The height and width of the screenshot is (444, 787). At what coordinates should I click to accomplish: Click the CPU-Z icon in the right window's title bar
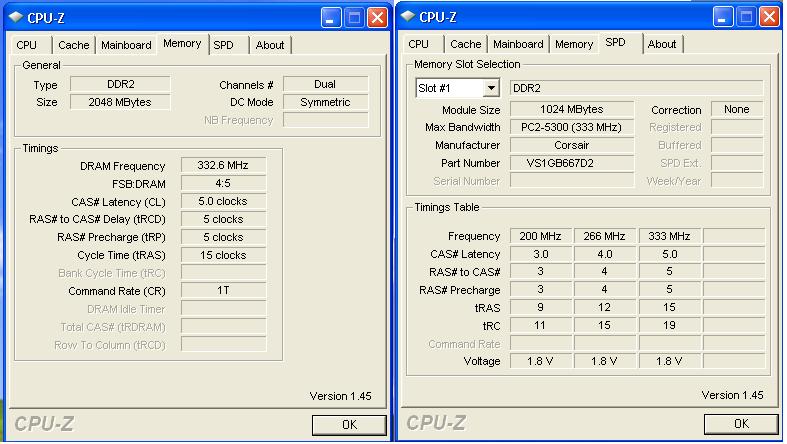[409, 17]
